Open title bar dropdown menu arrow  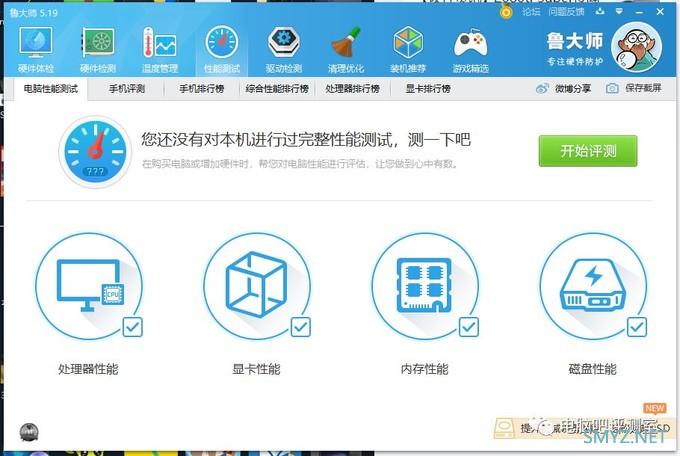tap(619, 11)
